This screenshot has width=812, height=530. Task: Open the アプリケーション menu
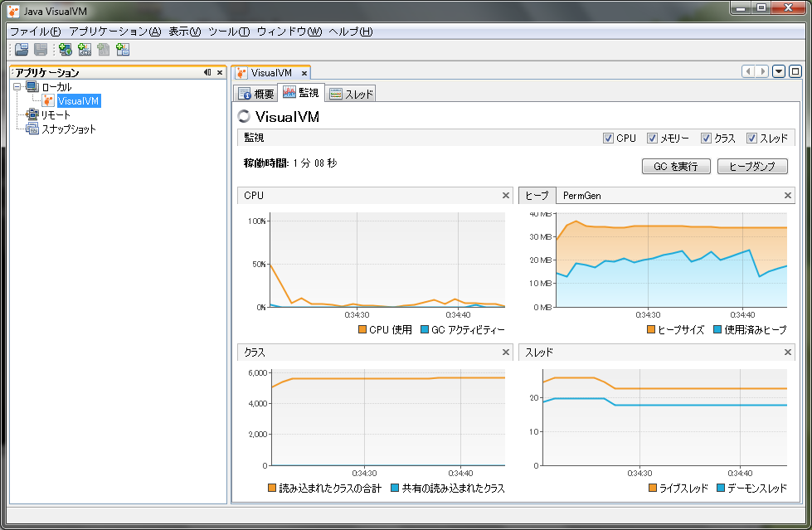tap(115, 32)
